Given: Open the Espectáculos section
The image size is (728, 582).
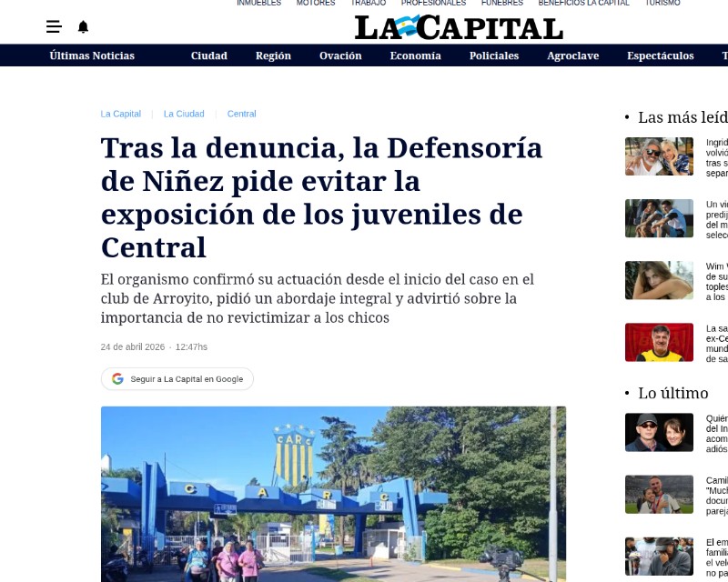Looking at the screenshot, I should (661, 55).
